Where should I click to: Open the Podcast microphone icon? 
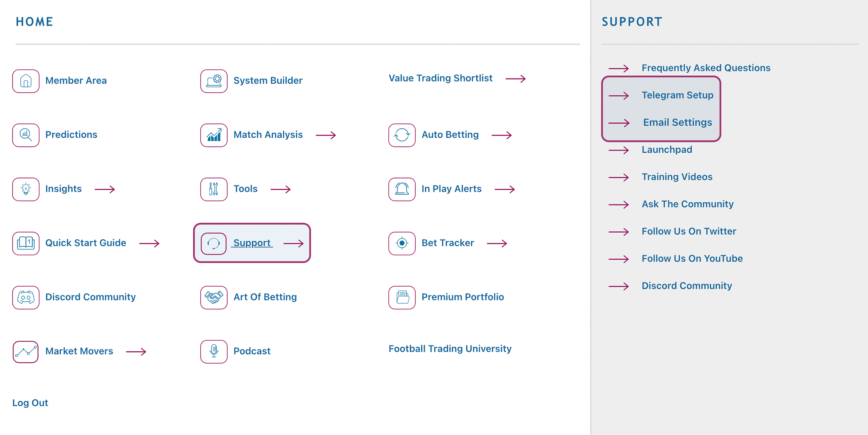click(214, 351)
